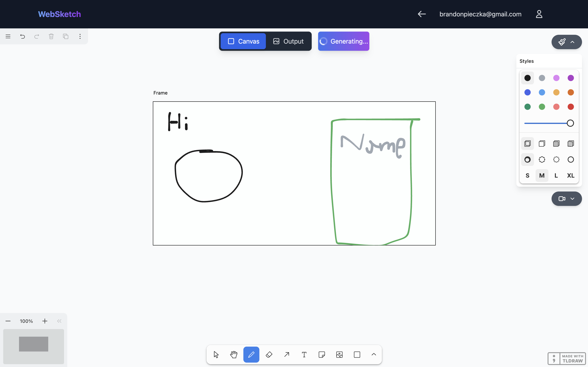Expand more tools chevron in bottom toolbar
The image size is (588, 367).
(x=374, y=355)
